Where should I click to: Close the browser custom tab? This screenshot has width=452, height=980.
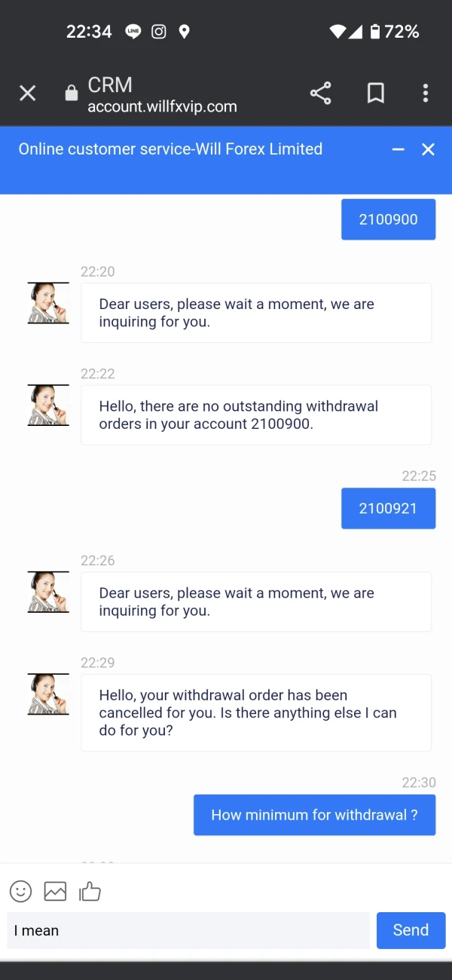27,93
